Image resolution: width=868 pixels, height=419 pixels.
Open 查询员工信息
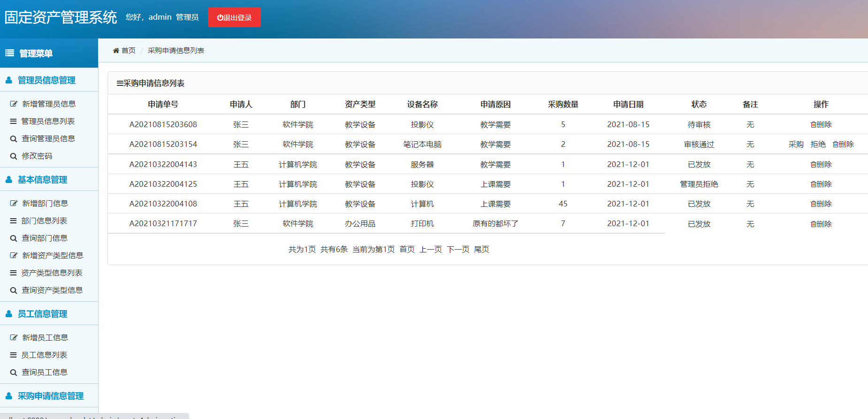(45, 372)
